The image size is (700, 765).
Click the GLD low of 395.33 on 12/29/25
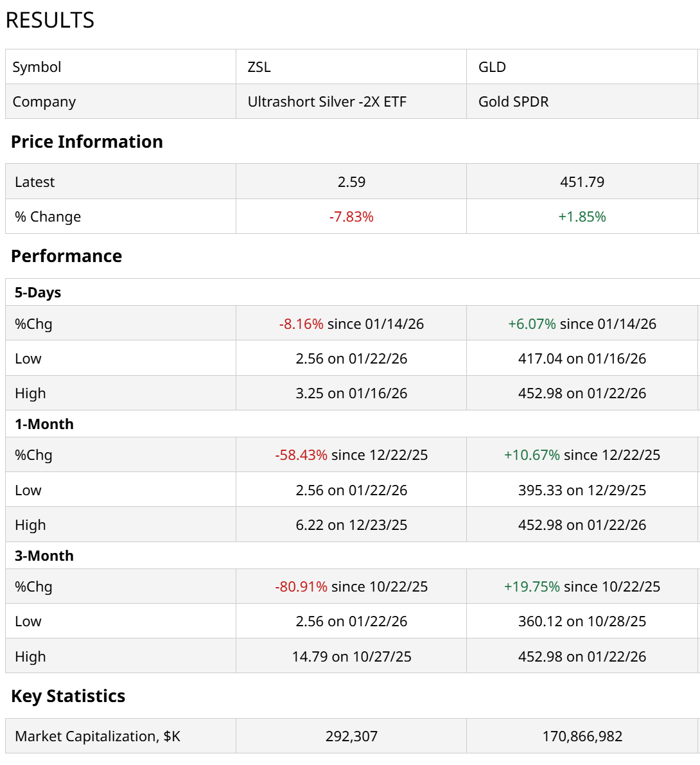(582, 490)
